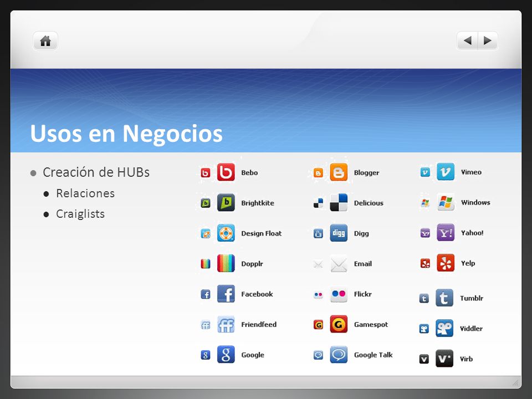Click the 'Flickr' label
This screenshot has width=532, height=399.
point(362,294)
